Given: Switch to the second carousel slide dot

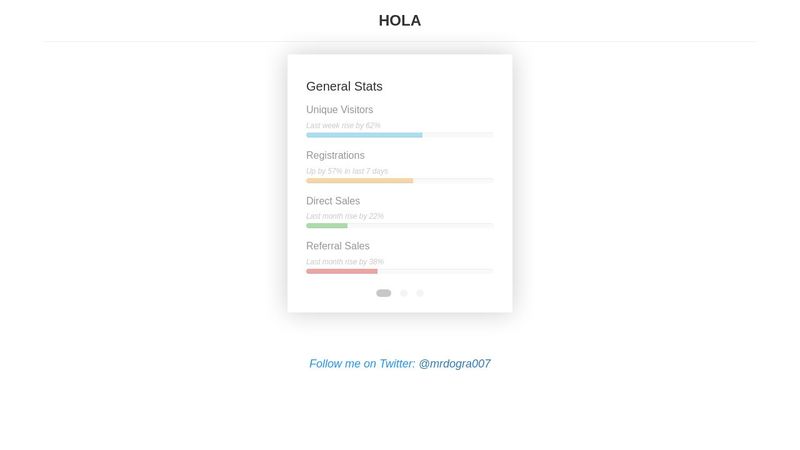Looking at the screenshot, I should point(404,293).
